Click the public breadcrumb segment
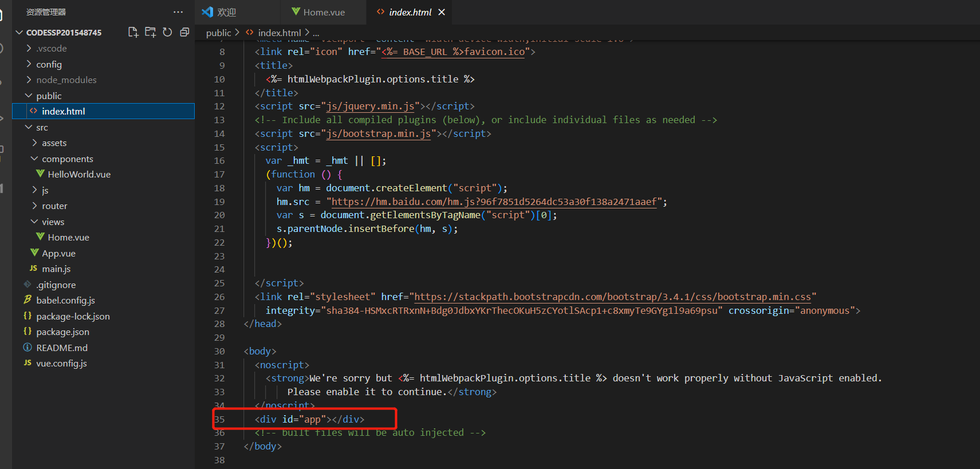The width and height of the screenshot is (980, 469). 219,33
